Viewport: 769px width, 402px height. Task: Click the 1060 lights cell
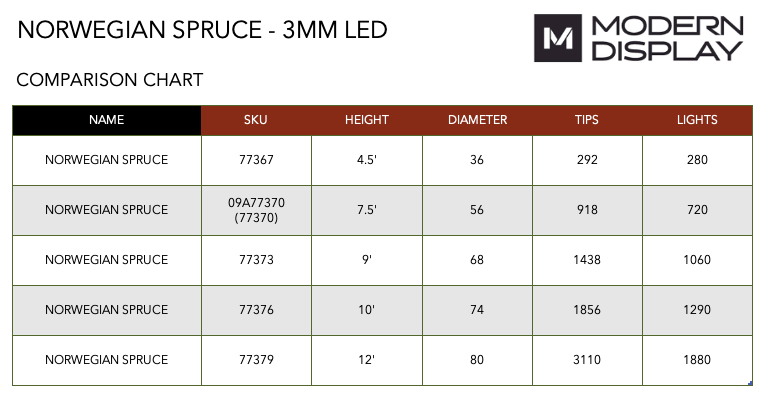(697, 260)
